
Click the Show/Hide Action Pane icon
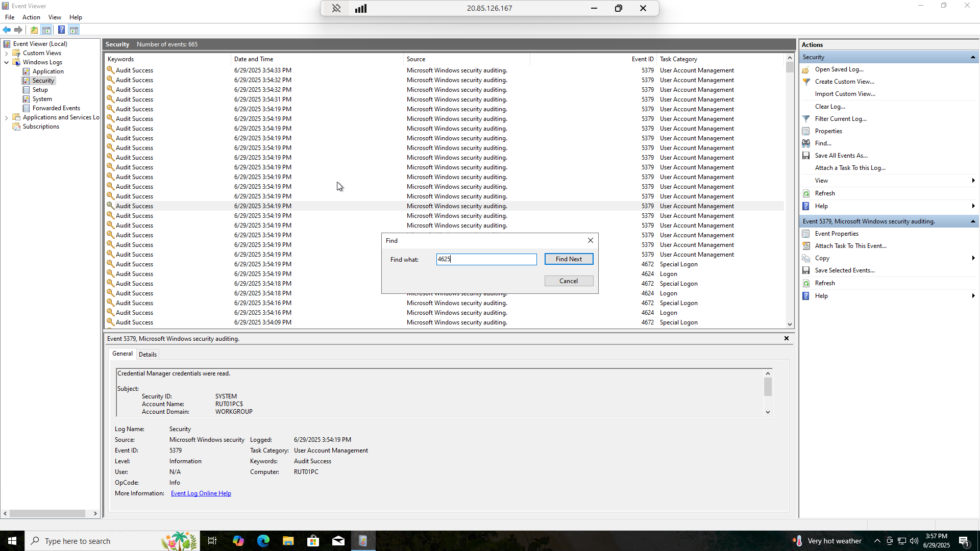74,30
